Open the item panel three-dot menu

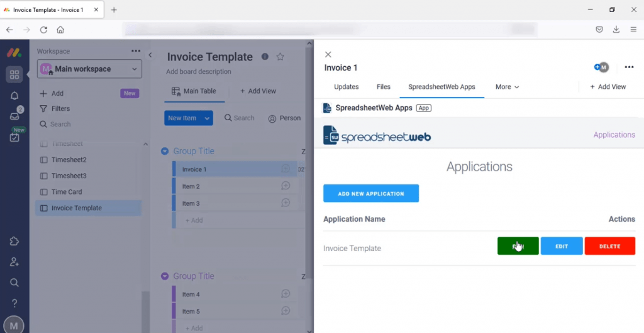click(x=629, y=67)
